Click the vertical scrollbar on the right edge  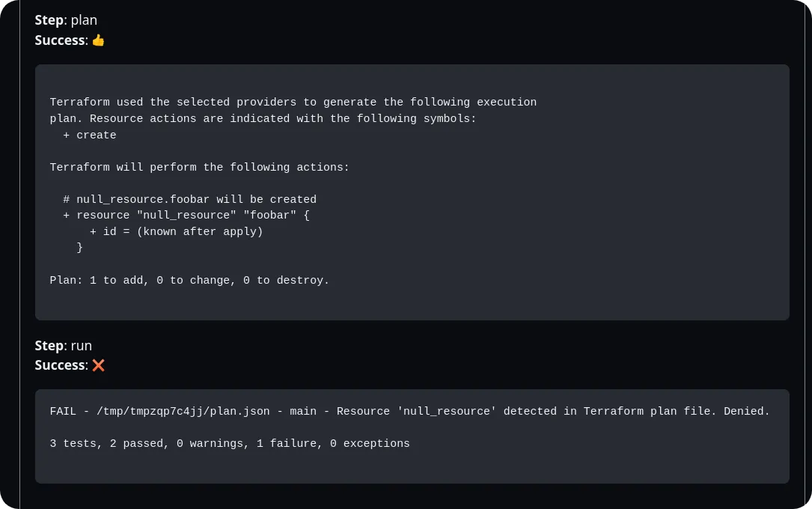point(808,254)
